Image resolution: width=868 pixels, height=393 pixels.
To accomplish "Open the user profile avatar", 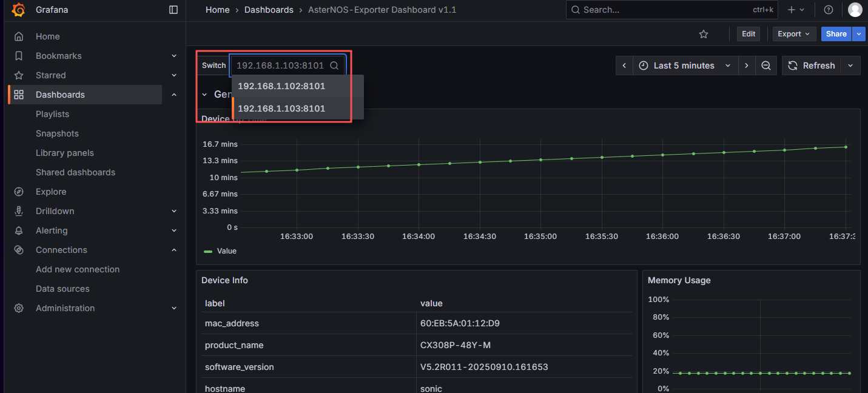I will pyautogui.click(x=855, y=10).
